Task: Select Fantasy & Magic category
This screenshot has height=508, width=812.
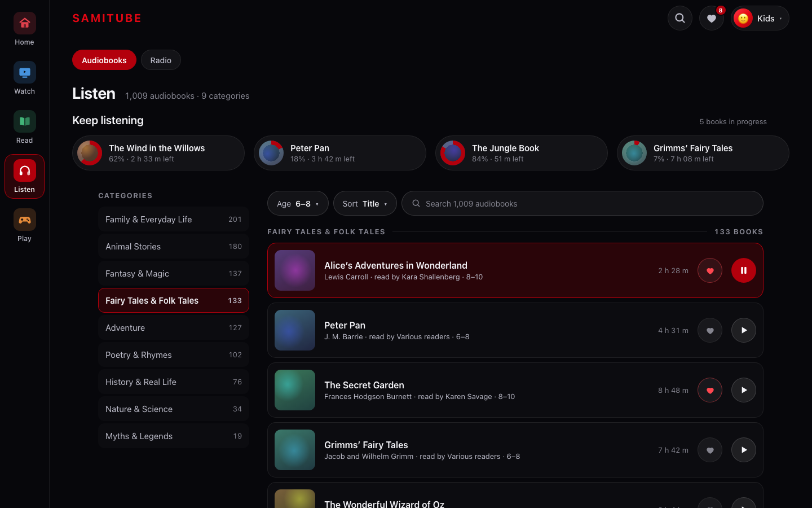Action: click(x=174, y=273)
